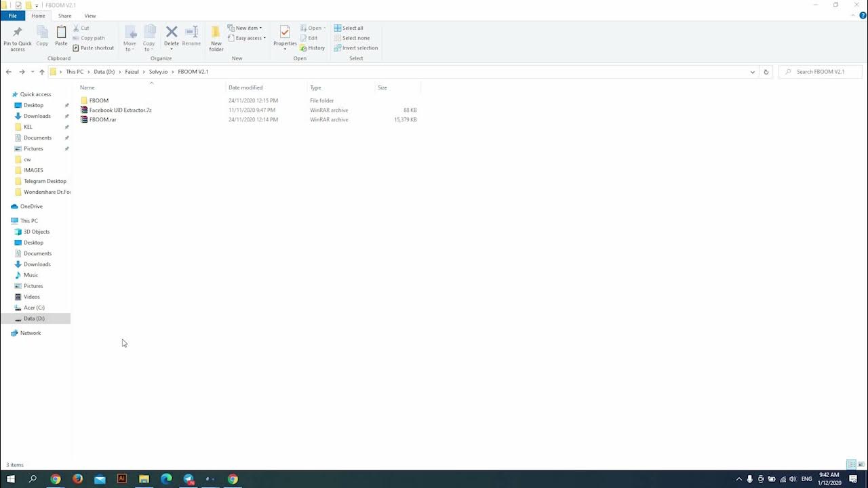Open the New item dropdown
The height and width of the screenshot is (488, 868).
(245, 28)
